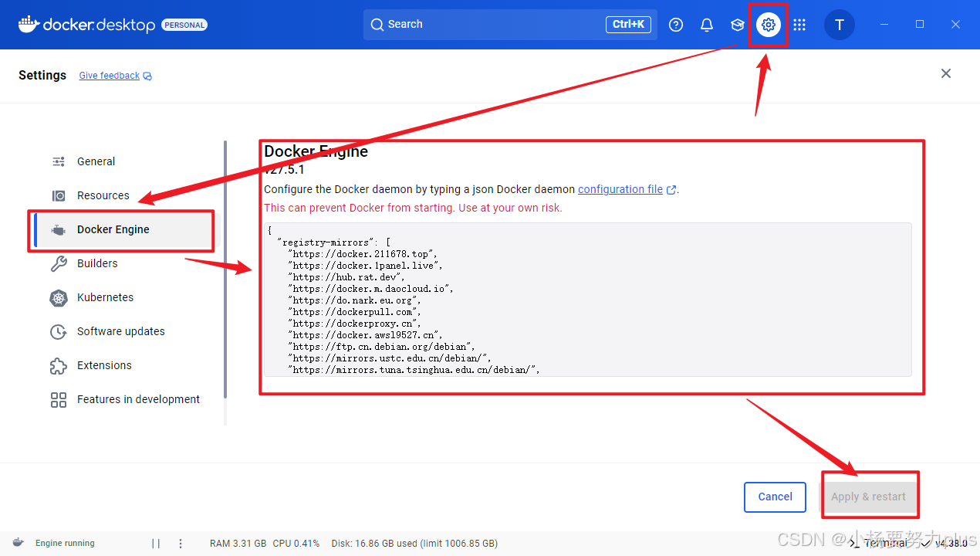Click the Give feedback link
Viewport: 980px width, 556px height.
coord(109,76)
